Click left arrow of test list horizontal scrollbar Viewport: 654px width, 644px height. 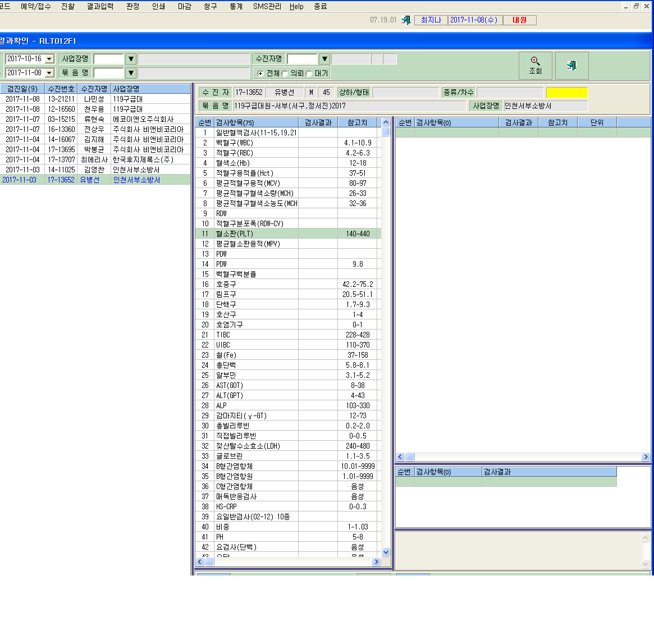tap(200, 562)
